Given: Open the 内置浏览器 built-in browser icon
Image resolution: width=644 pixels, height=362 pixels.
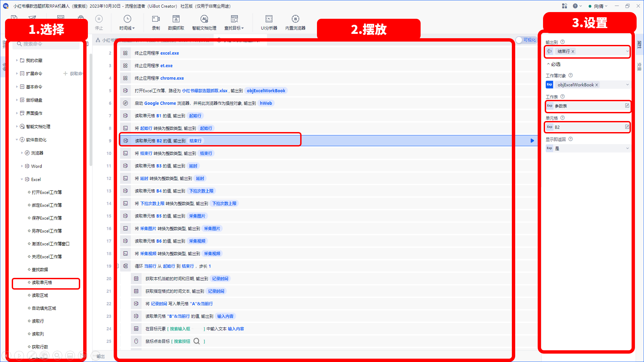Looking at the screenshot, I should click(x=295, y=22).
